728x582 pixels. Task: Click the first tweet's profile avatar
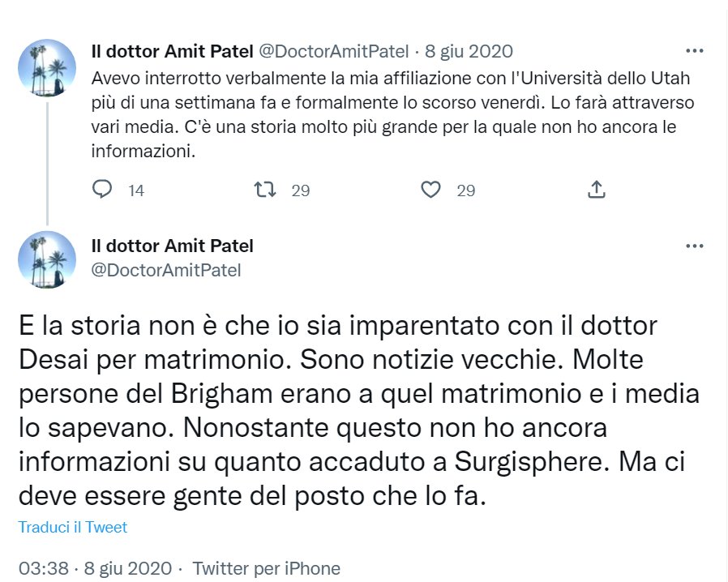pos(47,67)
